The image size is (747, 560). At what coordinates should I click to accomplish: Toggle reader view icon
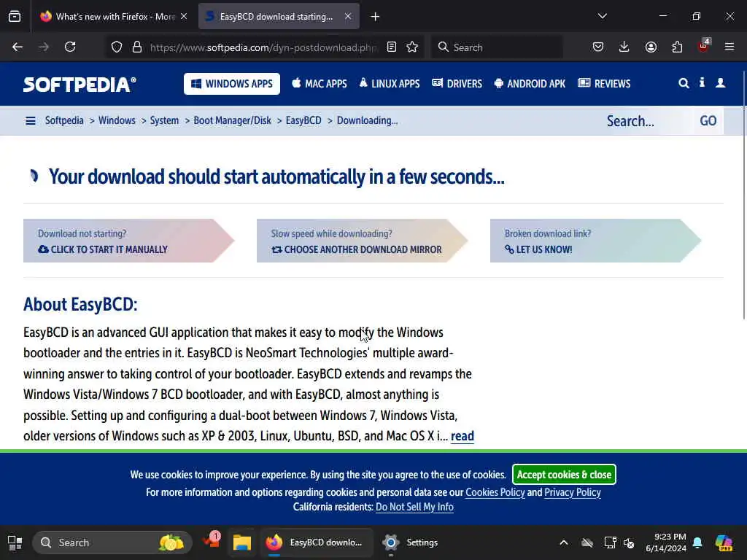click(392, 47)
